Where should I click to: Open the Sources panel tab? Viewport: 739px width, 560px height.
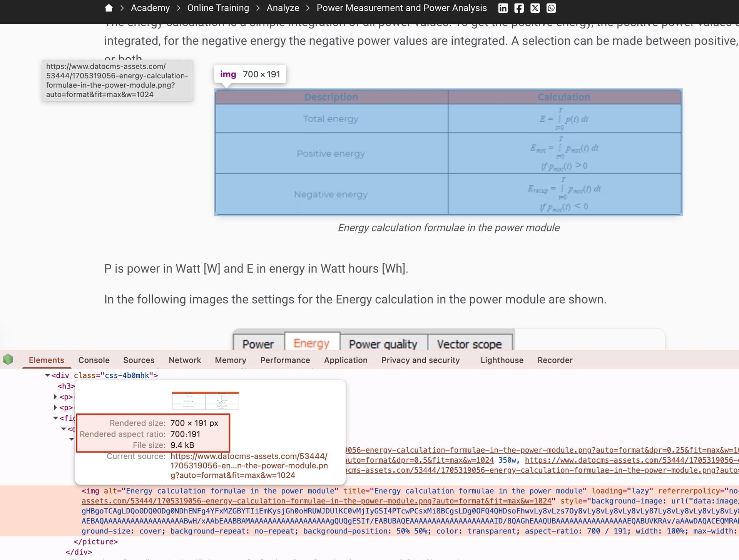[x=139, y=360]
